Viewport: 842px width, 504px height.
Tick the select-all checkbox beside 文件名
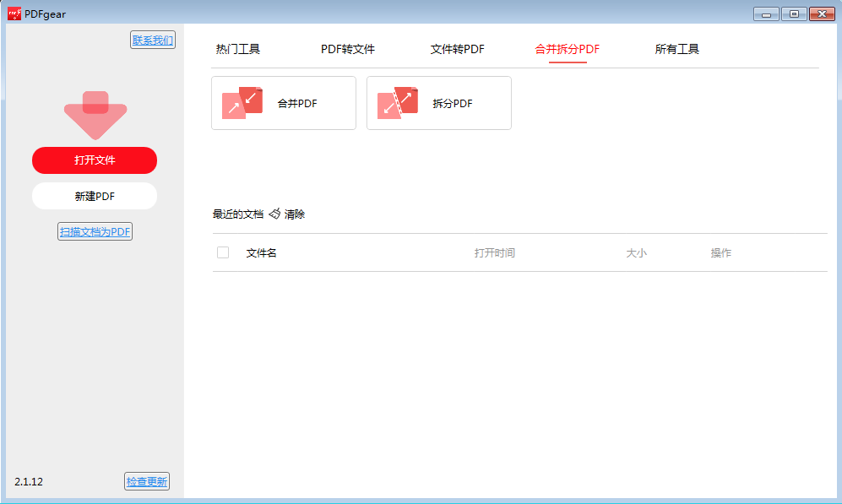[x=223, y=252]
